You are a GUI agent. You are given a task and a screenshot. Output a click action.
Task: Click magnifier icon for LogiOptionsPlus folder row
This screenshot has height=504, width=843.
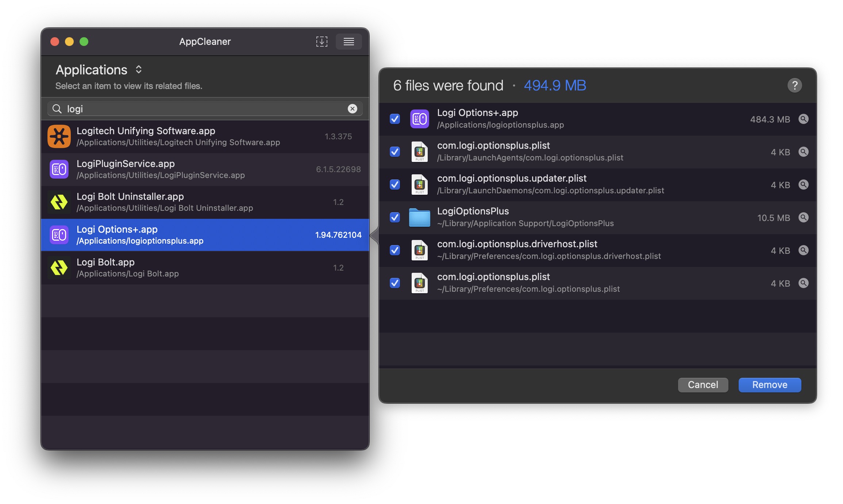coord(803,217)
